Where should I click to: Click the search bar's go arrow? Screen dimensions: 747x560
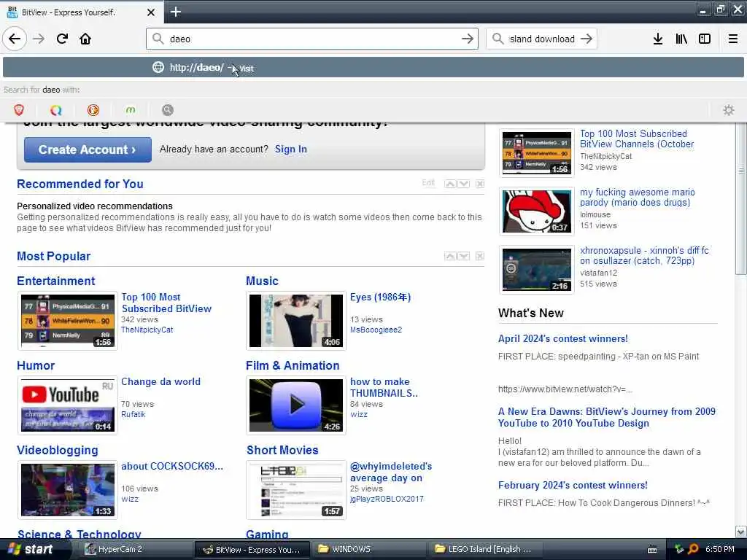pyautogui.click(x=587, y=39)
